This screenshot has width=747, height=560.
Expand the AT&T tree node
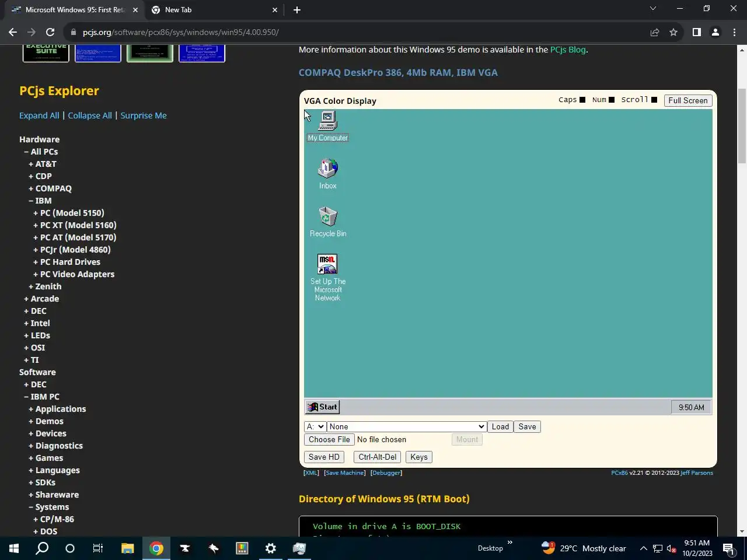[x=43, y=164]
